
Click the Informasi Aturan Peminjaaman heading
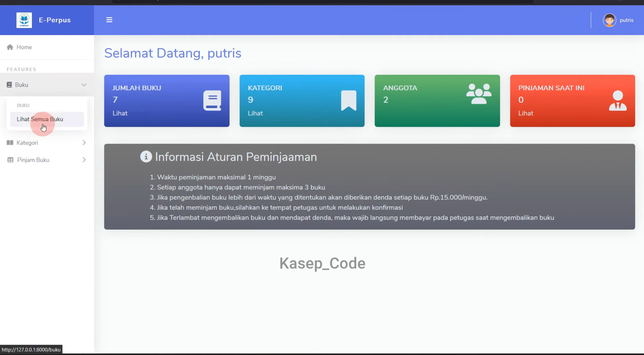(x=236, y=157)
